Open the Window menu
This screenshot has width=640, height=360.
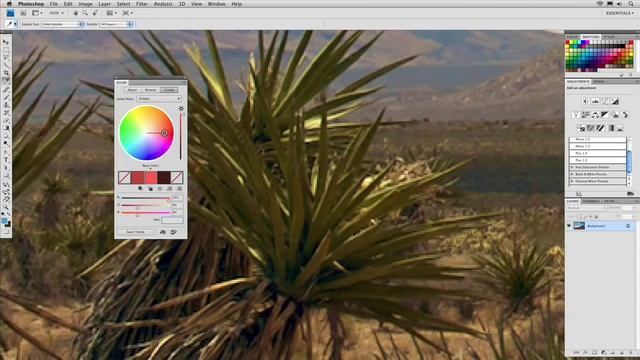point(216,4)
